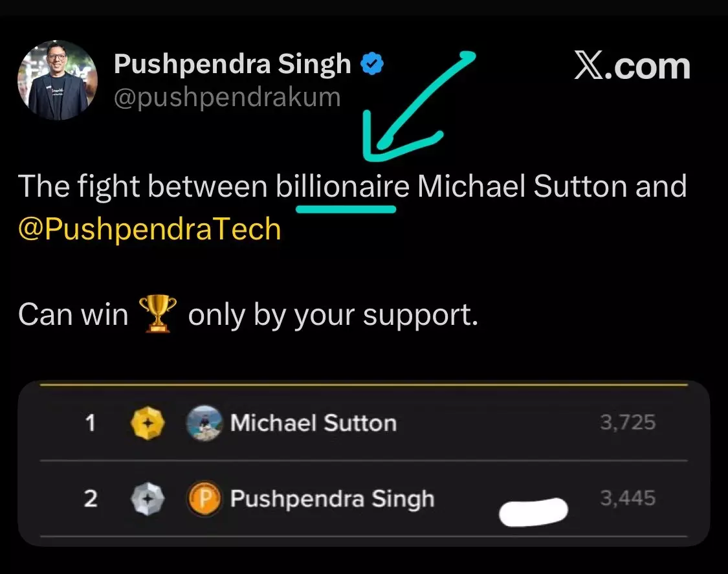Select the silver rank two badge
The width and height of the screenshot is (728, 574).
pyautogui.click(x=148, y=499)
